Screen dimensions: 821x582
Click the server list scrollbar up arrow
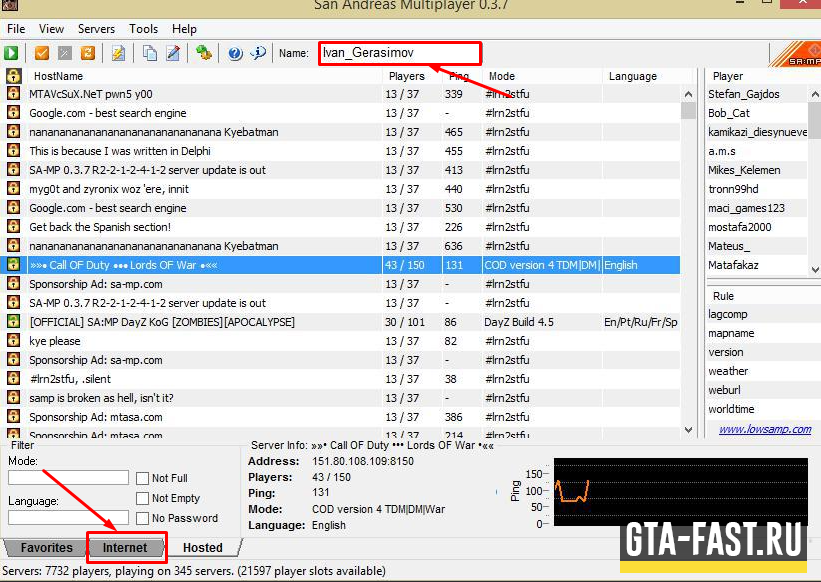point(688,94)
